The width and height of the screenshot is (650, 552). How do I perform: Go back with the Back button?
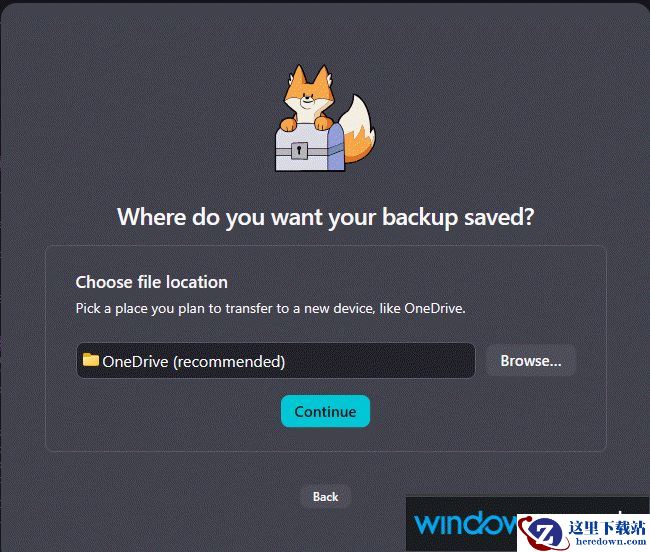pyautogui.click(x=325, y=496)
